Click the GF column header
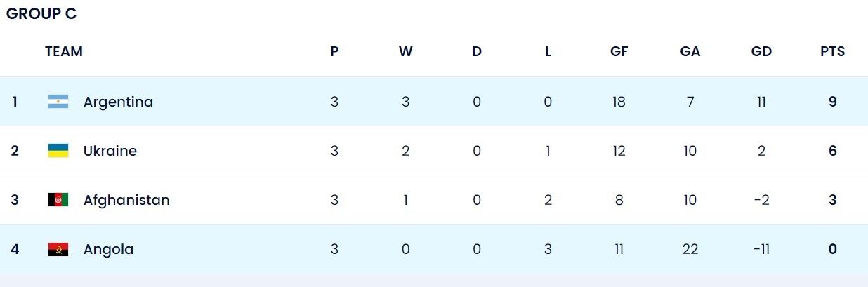Viewport: 868px width, 287px height. click(619, 51)
